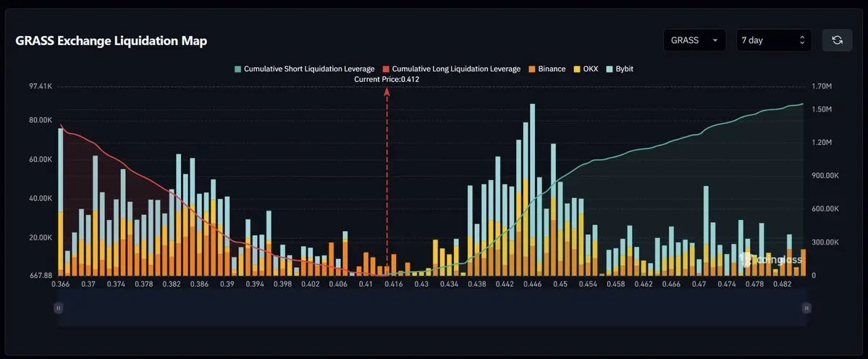Click the 80.00K left axis label
868x359 pixels.
pos(41,120)
